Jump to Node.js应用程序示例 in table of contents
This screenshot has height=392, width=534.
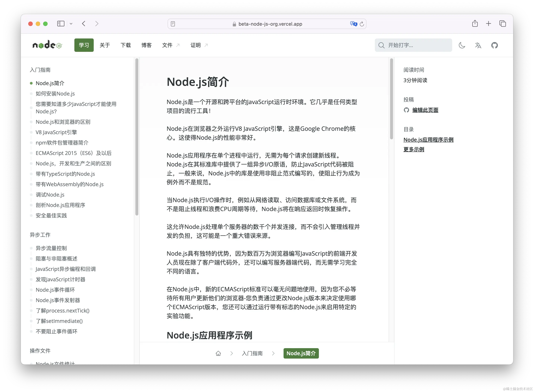428,140
